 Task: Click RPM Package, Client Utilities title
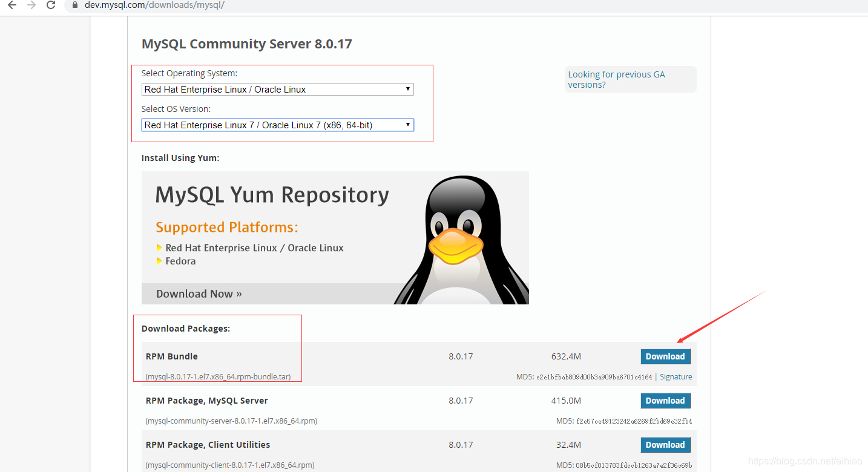click(x=208, y=445)
